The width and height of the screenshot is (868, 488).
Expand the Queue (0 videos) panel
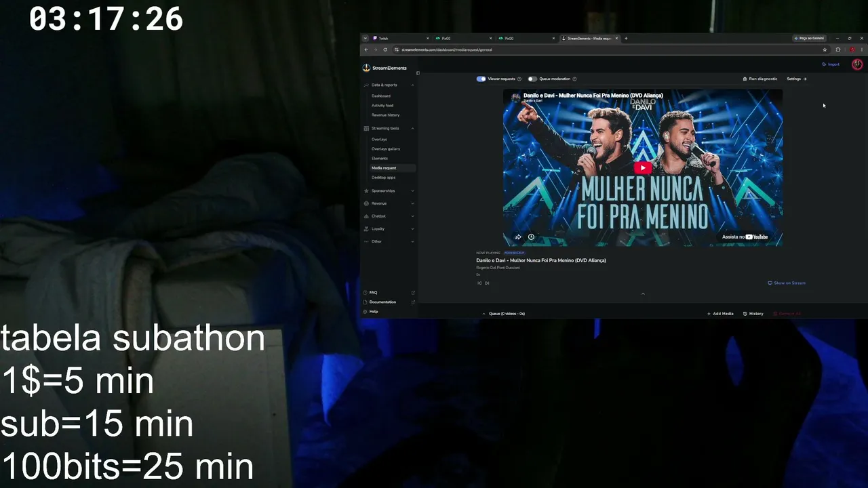(503, 314)
